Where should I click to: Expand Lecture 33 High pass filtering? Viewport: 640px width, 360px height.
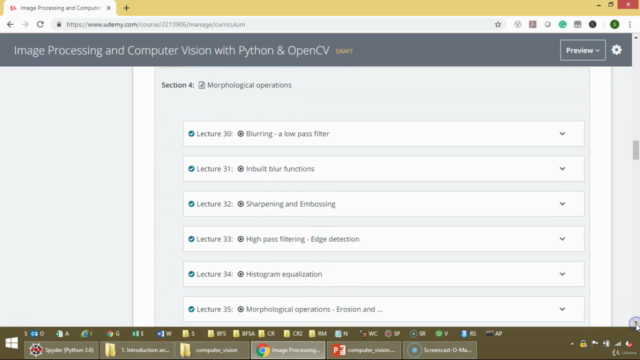point(562,239)
